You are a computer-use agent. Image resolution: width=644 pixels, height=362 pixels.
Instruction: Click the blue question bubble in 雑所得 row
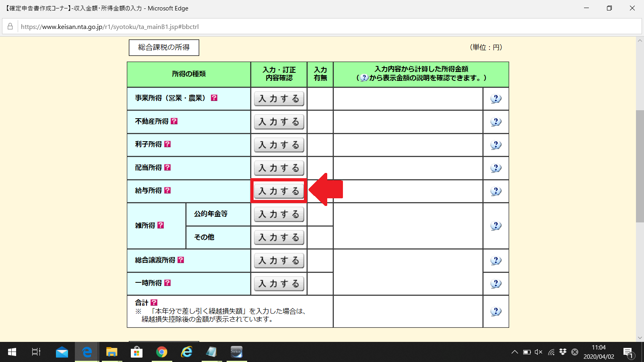tap(496, 226)
